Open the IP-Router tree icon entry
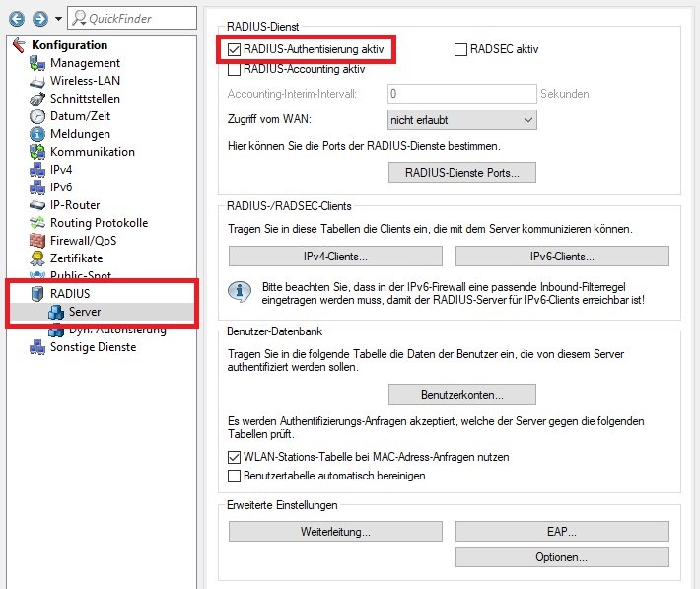Screen dimensions: 700x589 pyautogui.click(x=37, y=205)
